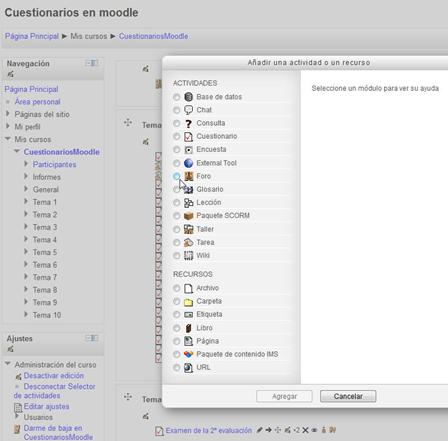Select the Tarea radio button
This screenshot has height=441, width=448.
pos(177,242)
